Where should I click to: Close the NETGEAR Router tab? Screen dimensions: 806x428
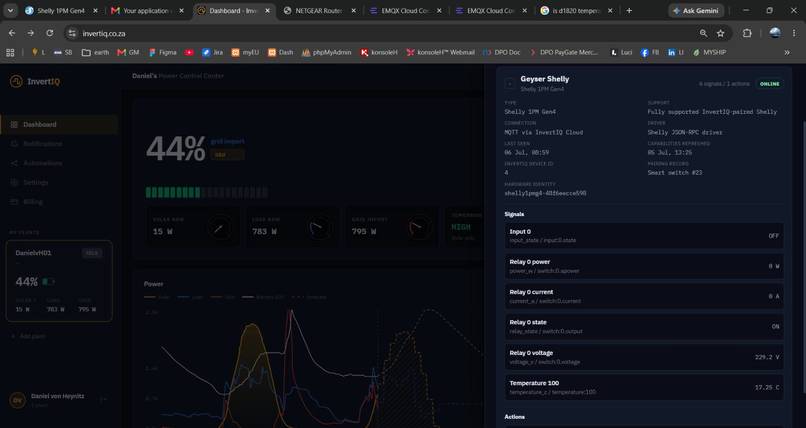(353, 11)
